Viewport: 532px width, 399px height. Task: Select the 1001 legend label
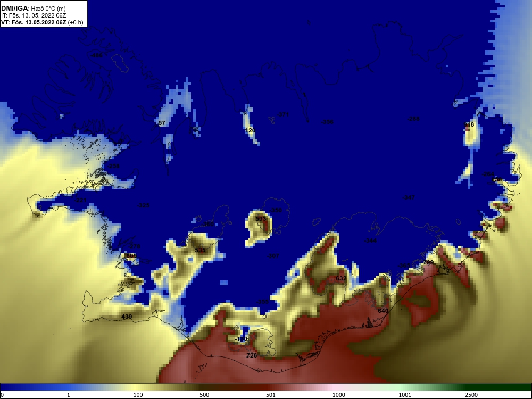pos(405,395)
